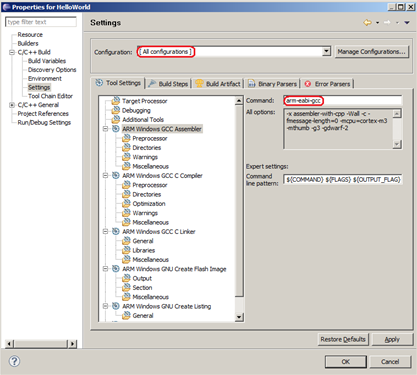Click the type filter text field
Image resolution: width=417 pixels, height=375 pixels.
click(x=41, y=22)
